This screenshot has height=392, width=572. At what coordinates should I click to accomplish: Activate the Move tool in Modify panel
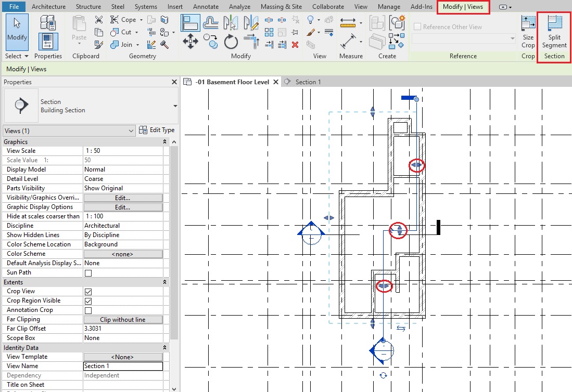click(190, 41)
